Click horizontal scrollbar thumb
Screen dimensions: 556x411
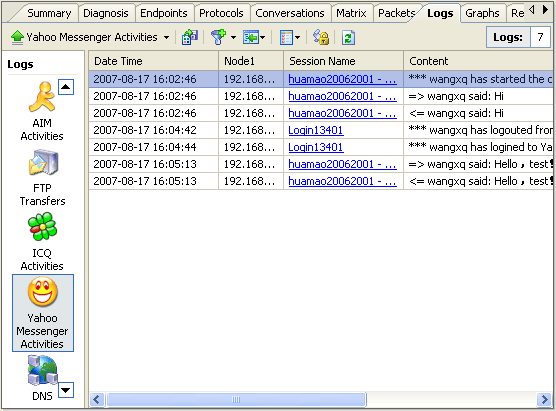(x=236, y=400)
